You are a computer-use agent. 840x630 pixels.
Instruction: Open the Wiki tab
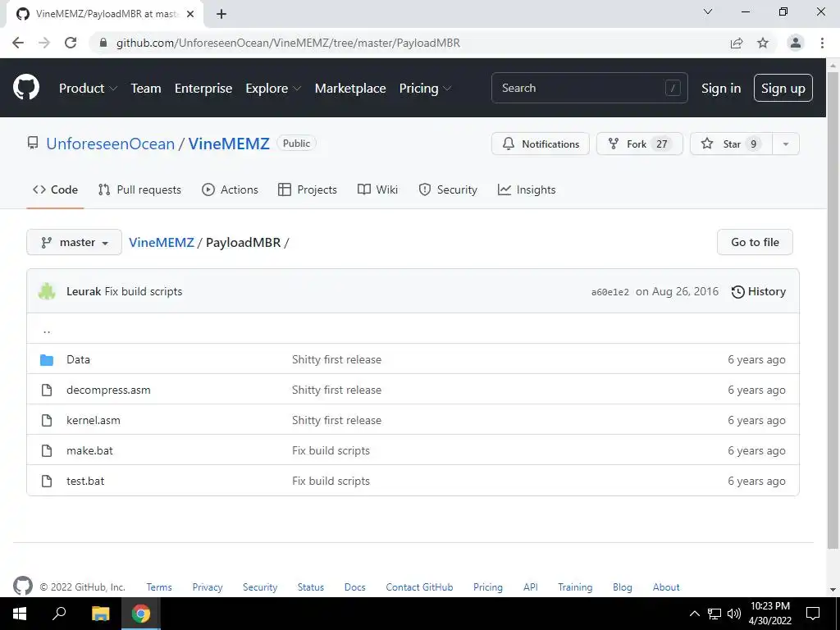tap(377, 189)
